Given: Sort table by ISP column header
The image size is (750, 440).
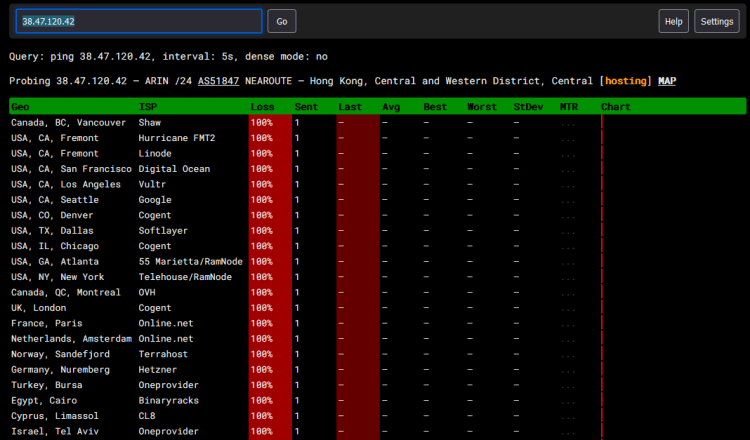Looking at the screenshot, I should tap(148, 107).
